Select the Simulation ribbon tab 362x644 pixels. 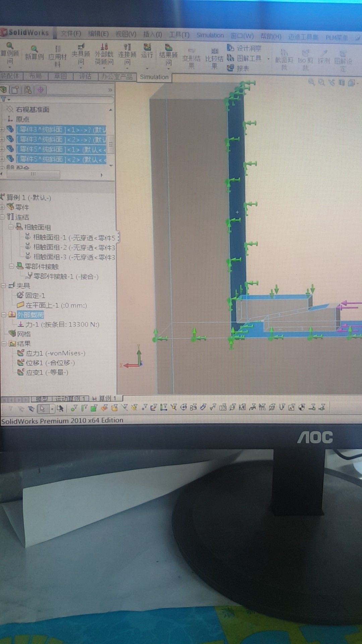point(154,77)
